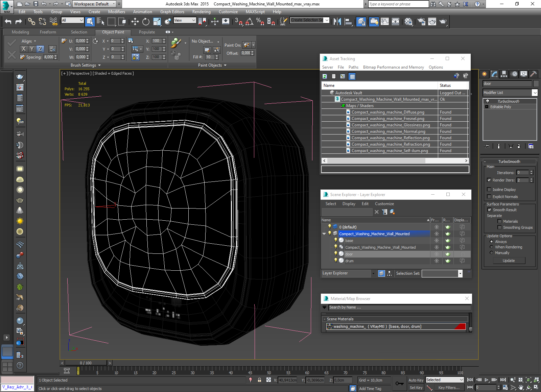Screen dimensions: 541x392
Task: Choose the Select and Move tool
Action: tap(135, 22)
